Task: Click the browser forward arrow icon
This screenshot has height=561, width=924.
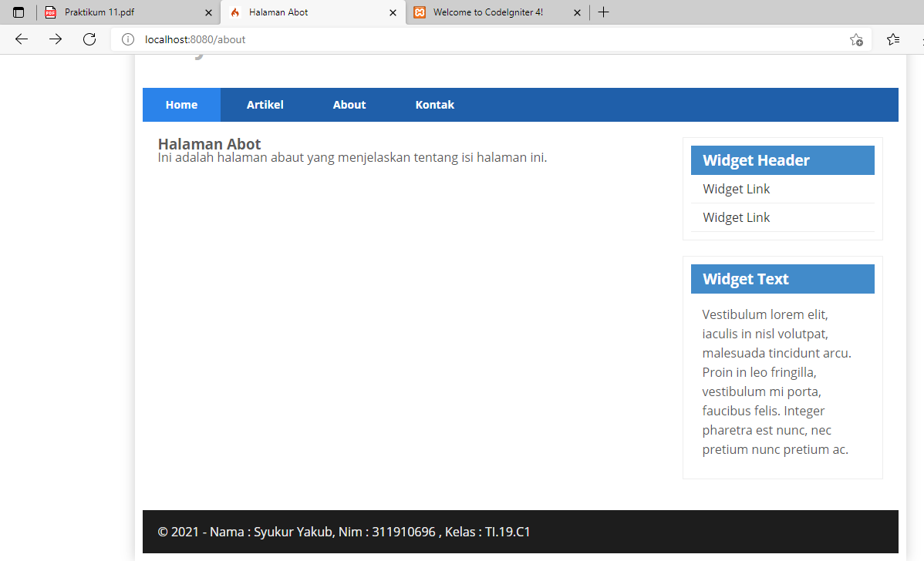Action: [x=55, y=39]
